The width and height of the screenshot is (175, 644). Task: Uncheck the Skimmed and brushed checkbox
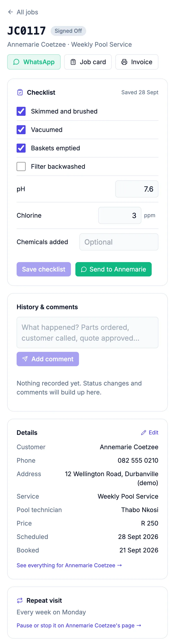21,111
